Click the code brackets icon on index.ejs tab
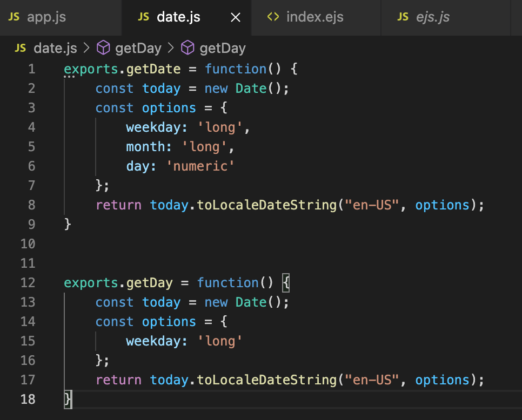Image resolution: width=522 pixels, height=420 pixels. [x=273, y=17]
